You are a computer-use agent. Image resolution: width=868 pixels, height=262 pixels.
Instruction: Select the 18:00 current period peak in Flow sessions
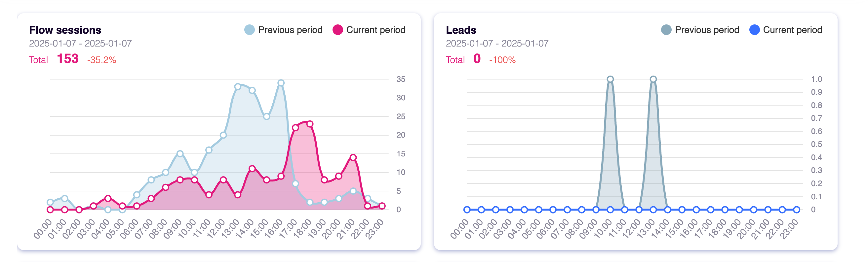pos(310,124)
